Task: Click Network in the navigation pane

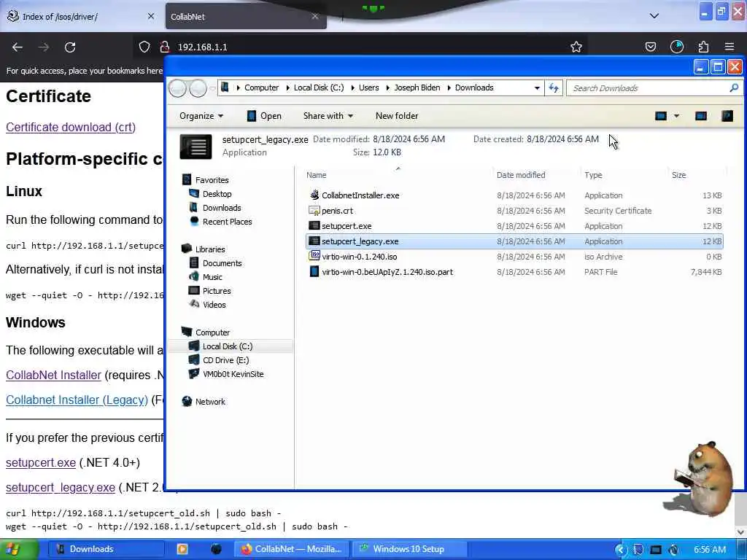Action: [210, 402]
